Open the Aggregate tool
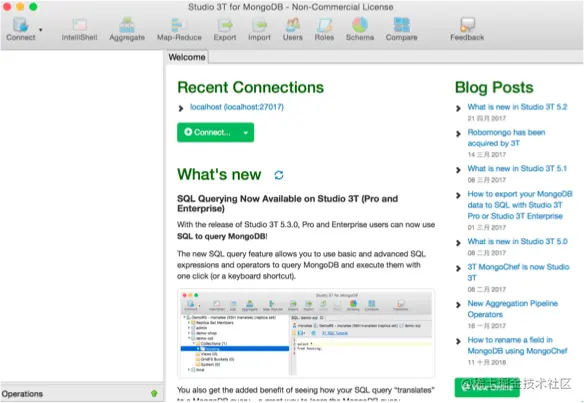The width and height of the screenshot is (584, 403). [127, 29]
